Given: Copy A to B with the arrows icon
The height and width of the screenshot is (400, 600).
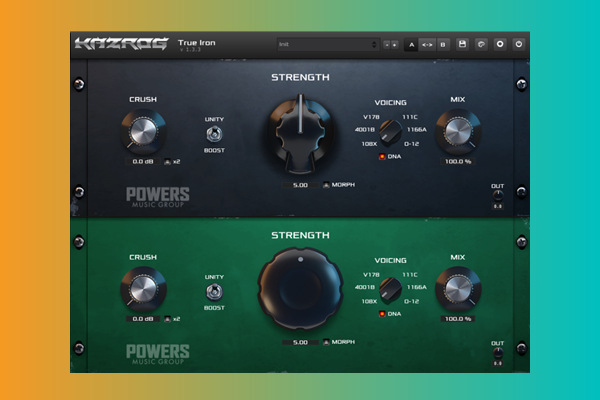Looking at the screenshot, I should click(x=427, y=45).
